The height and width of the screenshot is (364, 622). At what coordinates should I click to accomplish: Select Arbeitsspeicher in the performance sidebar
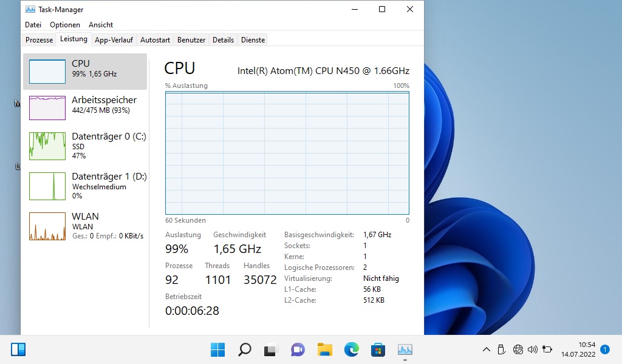[85, 108]
